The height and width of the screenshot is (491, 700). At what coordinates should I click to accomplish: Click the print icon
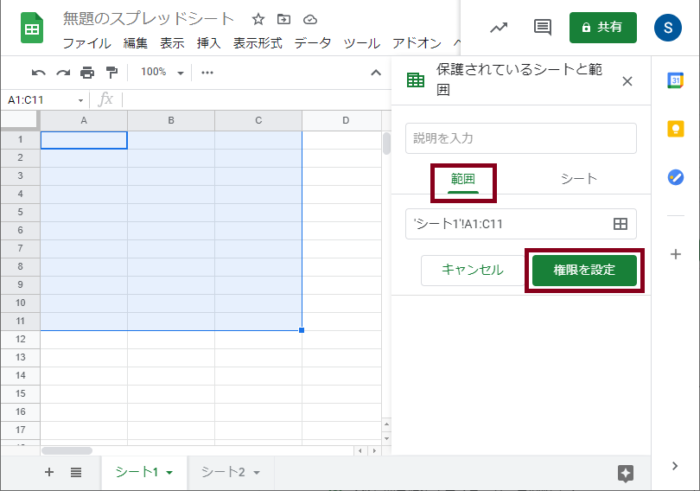tap(87, 72)
